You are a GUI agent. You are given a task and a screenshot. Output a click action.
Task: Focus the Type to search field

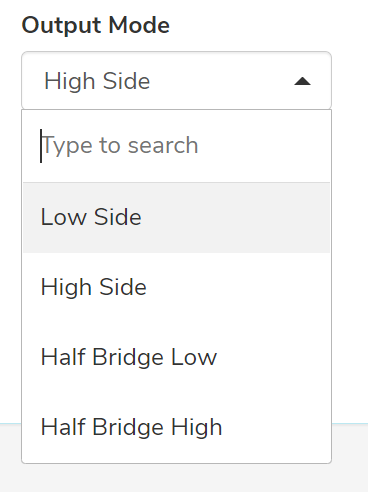pyautogui.click(x=176, y=146)
